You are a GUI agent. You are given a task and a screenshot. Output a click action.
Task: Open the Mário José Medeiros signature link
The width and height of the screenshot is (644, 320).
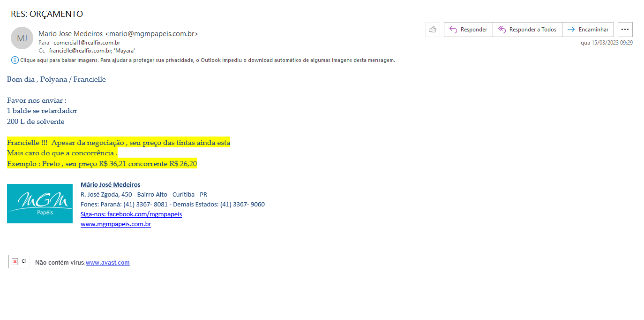point(110,185)
